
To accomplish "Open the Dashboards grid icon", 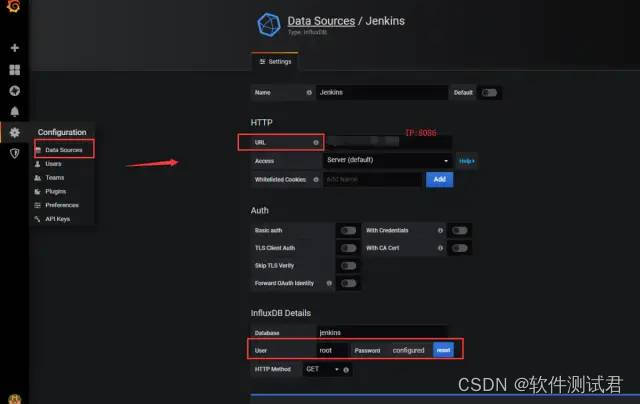I will point(15,70).
